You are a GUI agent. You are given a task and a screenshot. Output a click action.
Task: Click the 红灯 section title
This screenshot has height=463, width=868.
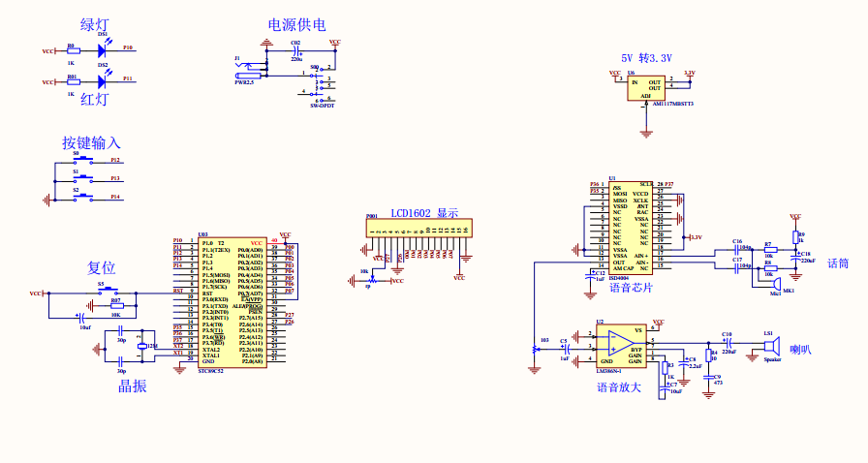point(95,100)
